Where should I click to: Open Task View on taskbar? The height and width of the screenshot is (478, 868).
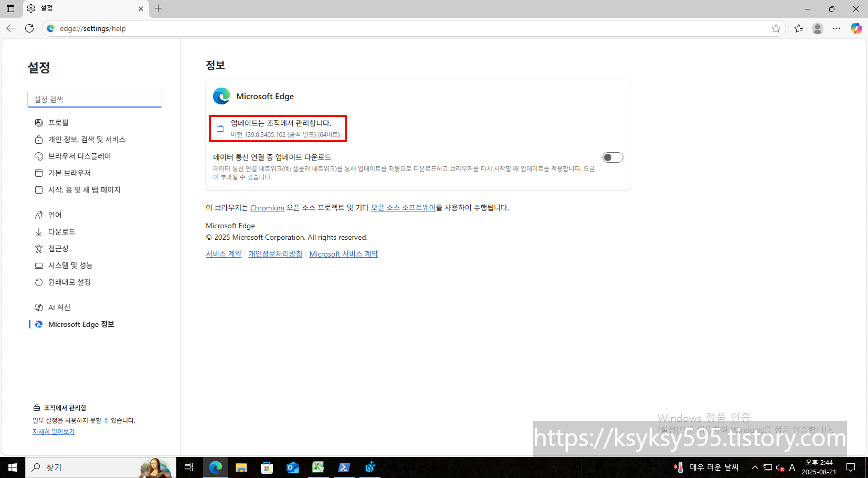click(189, 467)
